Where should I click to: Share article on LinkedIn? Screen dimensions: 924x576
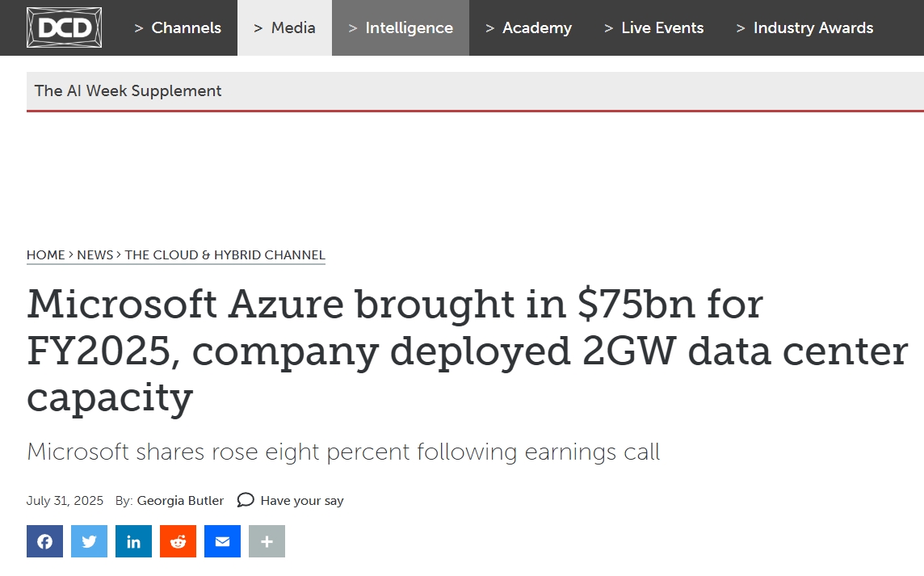click(134, 541)
